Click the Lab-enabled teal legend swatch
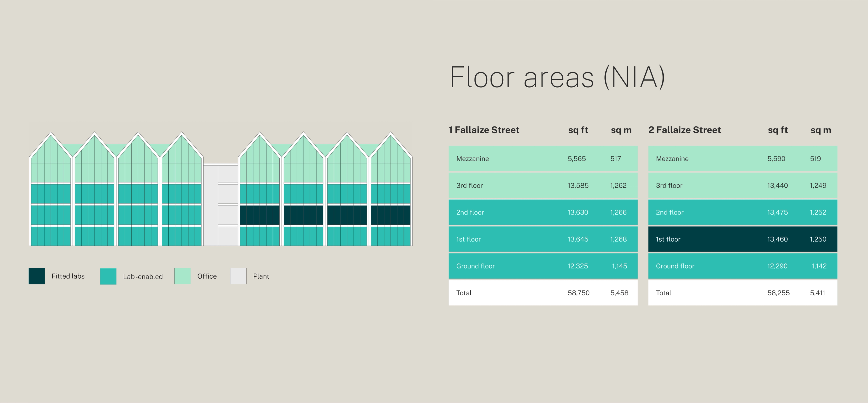Viewport: 868px width, 403px height. tap(108, 276)
